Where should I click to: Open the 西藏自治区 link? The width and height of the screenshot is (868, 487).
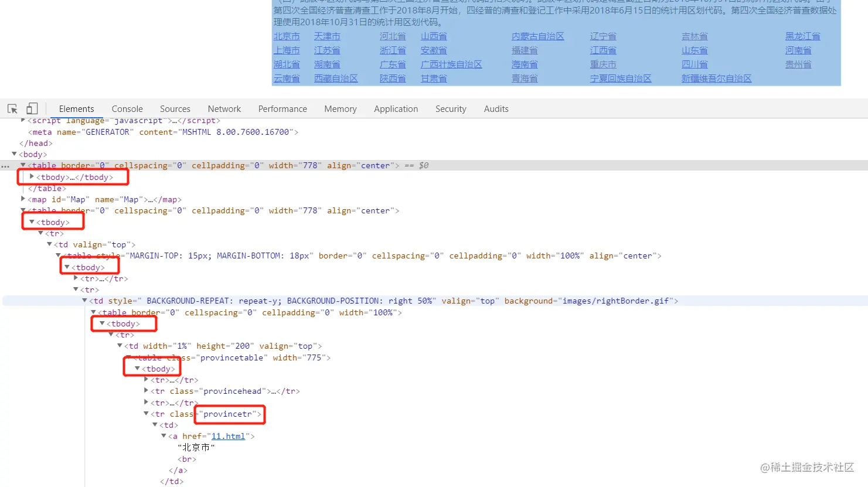coord(336,79)
